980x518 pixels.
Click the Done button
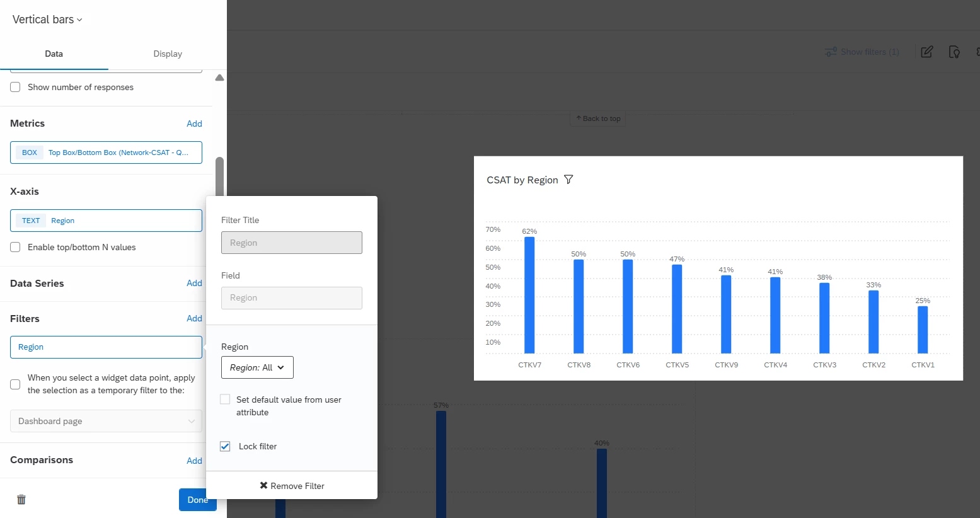(197, 500)
